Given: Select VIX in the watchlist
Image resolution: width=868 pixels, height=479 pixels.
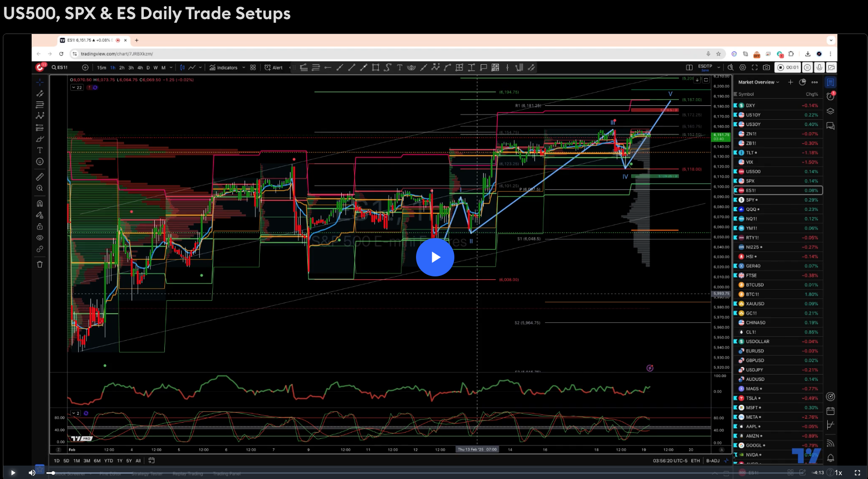Looking at the screenshot, I should [778, 162].
